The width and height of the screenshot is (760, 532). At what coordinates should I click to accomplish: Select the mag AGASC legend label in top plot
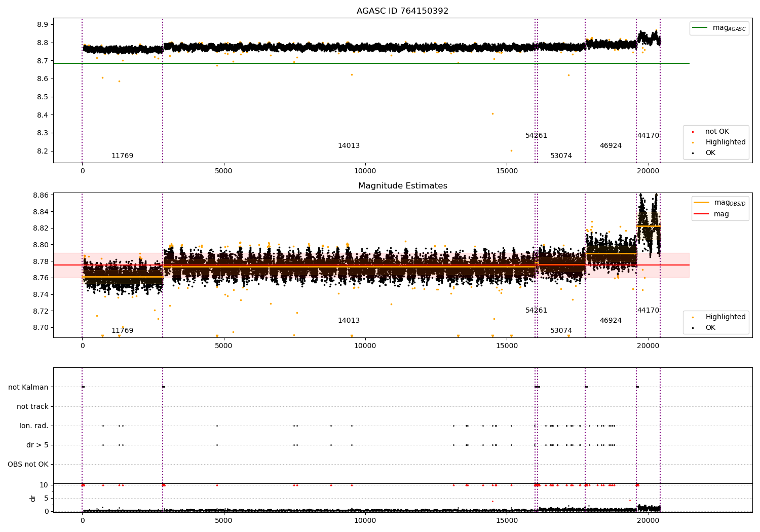[x=729, y=28]
